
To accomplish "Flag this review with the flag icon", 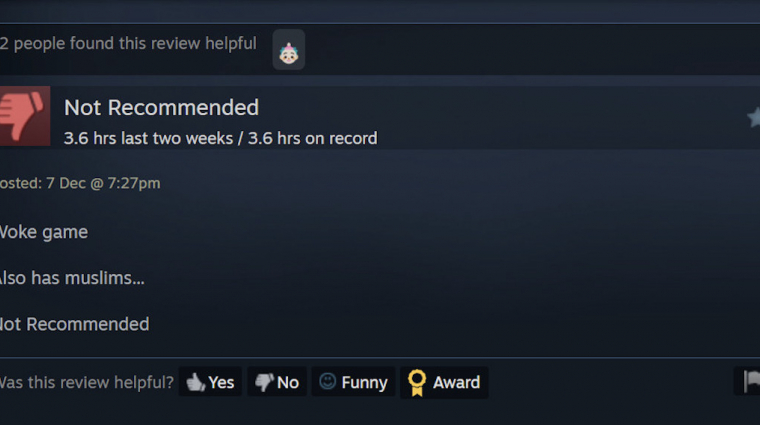I will pos(750,382).
